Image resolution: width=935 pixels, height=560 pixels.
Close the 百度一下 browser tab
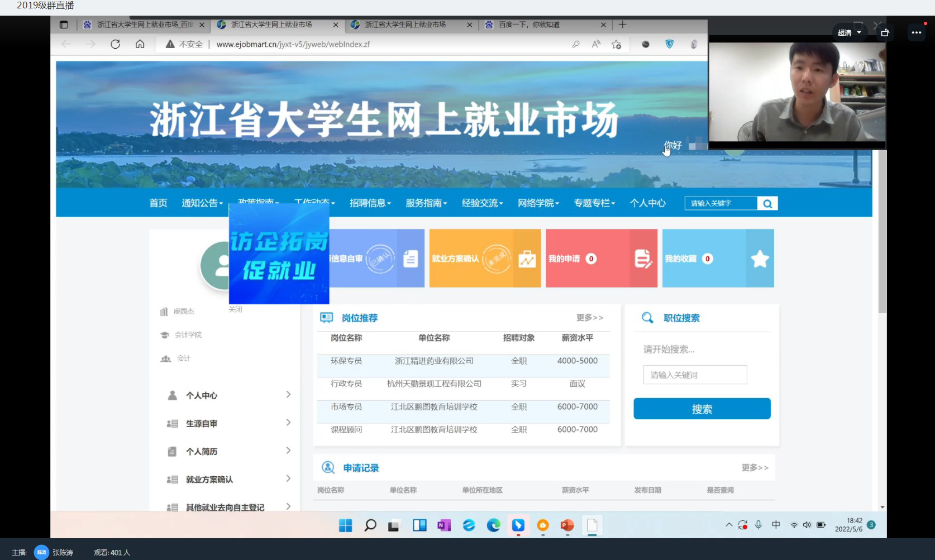(x=603, y=25)
